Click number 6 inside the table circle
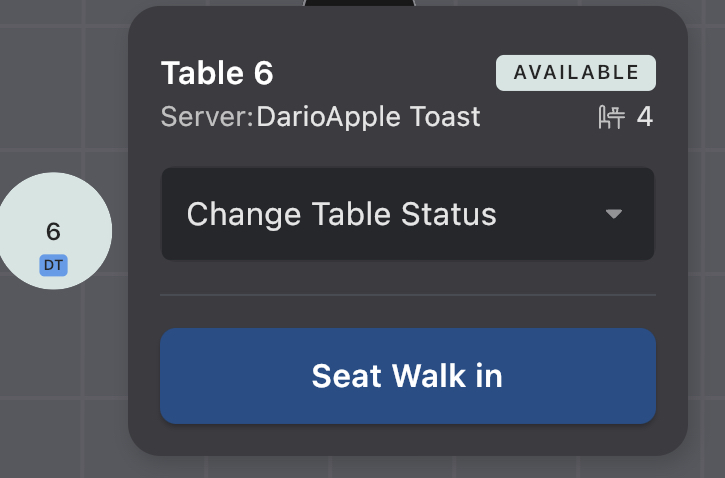Screen dimensions: 725x478 coord(53,232)
